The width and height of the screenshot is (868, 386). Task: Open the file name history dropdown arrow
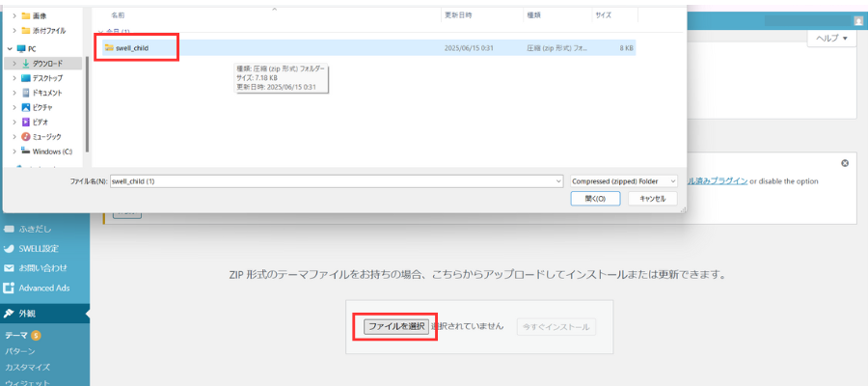(558, 181)
